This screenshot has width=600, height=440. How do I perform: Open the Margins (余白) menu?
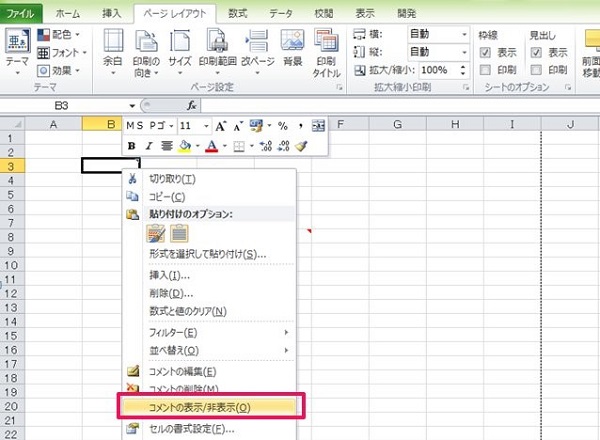click(x=113, y=52)
